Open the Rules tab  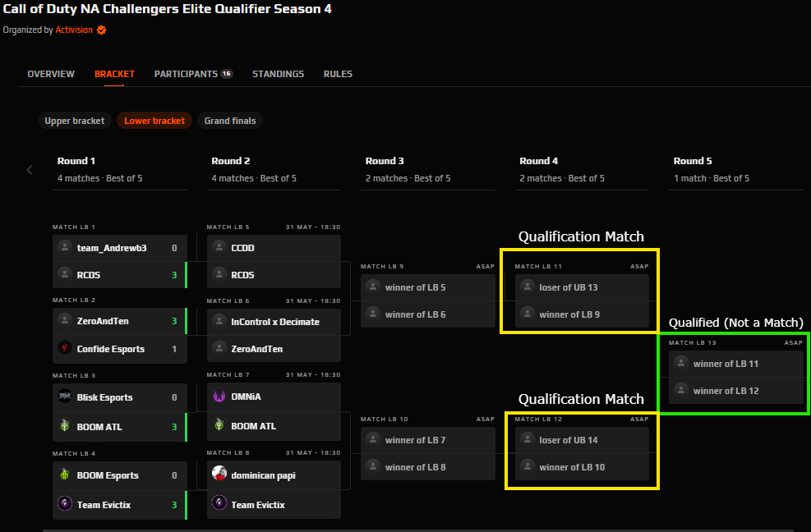(338, 74)
